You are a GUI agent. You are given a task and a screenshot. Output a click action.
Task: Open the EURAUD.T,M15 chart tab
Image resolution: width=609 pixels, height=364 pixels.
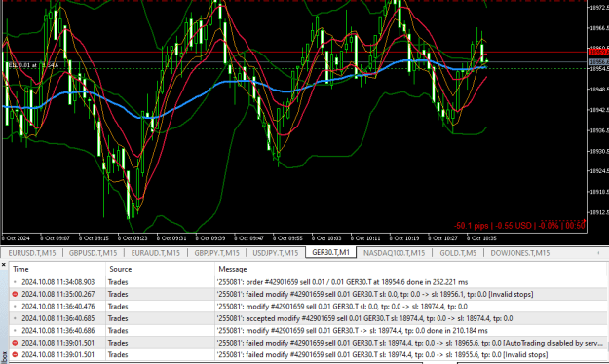[x=155, y=253]
